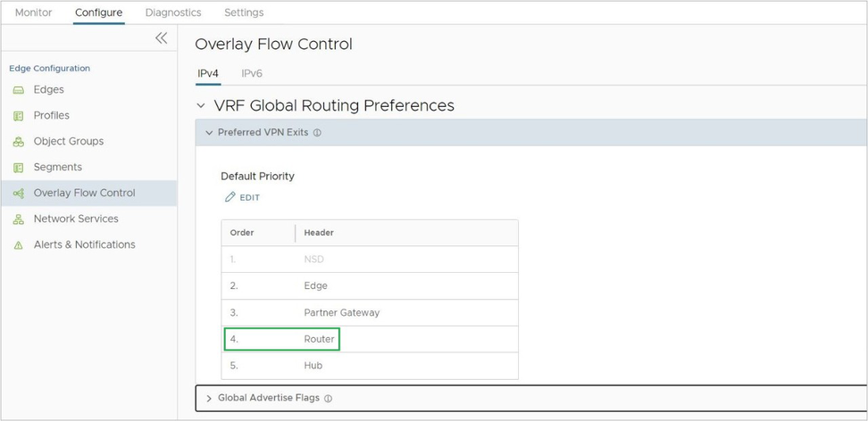Click Edit under Default Priority
The image size is (868, 421).
tap(242, 197)
